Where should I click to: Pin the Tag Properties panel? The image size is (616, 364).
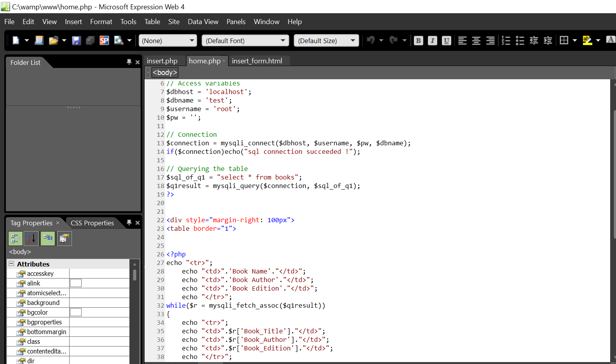coord(129,222)
